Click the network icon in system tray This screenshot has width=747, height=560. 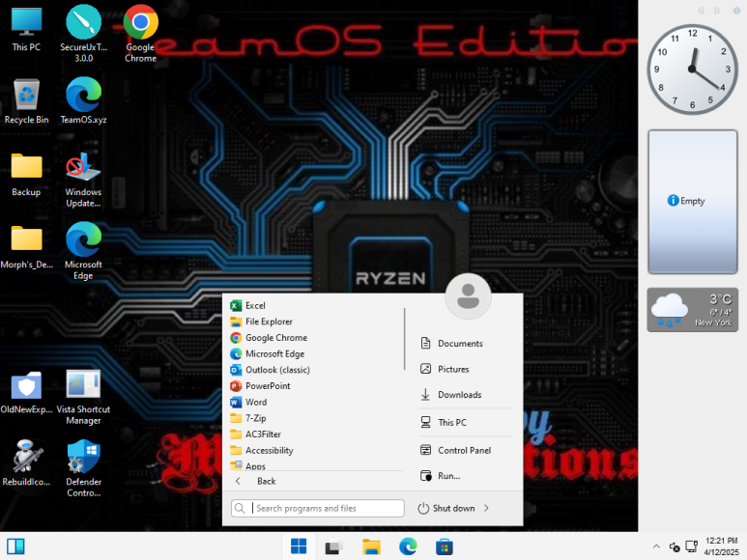tap(691, 546)
